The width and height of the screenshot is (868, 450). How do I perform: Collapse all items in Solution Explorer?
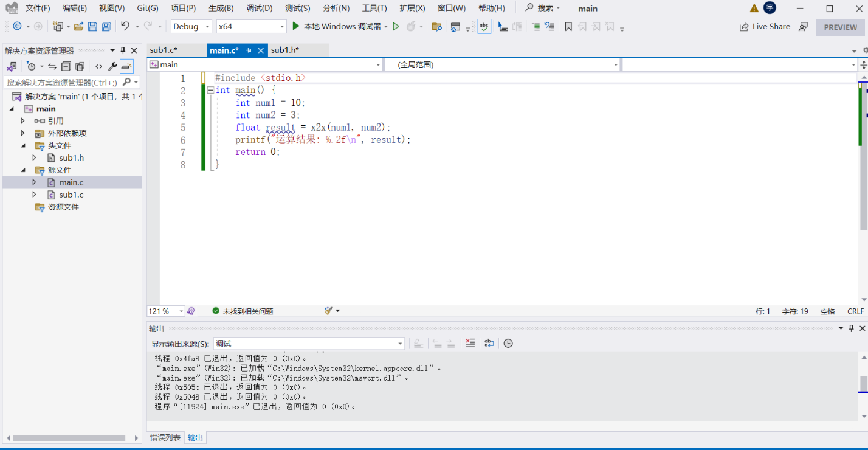pyautogui.click(x=66, y=67)
